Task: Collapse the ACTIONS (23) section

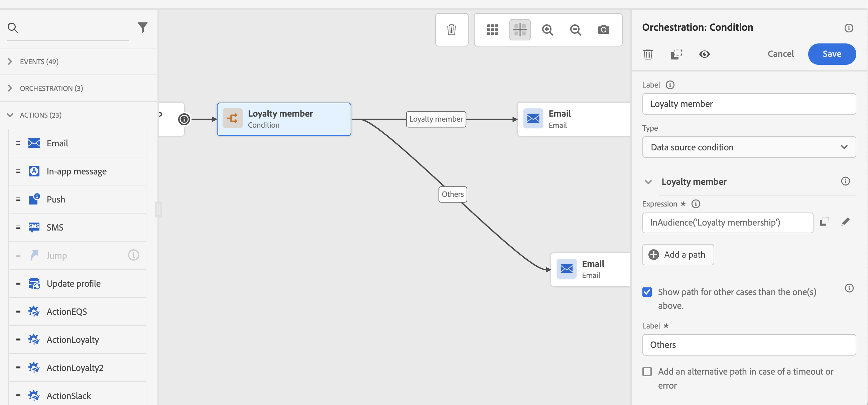Action: (x=40, y=115)
